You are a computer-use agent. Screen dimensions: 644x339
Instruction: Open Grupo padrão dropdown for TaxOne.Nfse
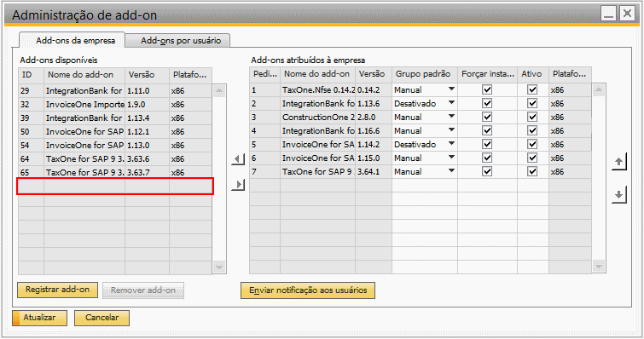[x=451, y=89]
